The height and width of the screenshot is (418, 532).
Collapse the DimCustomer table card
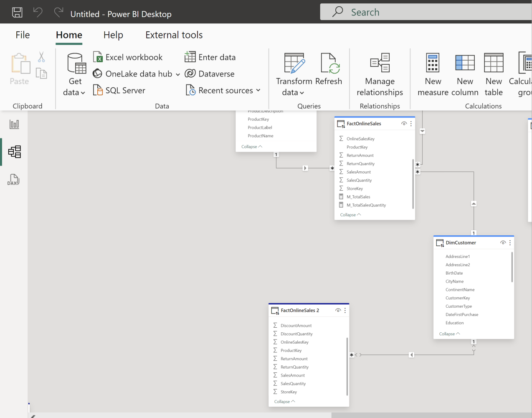449,334
